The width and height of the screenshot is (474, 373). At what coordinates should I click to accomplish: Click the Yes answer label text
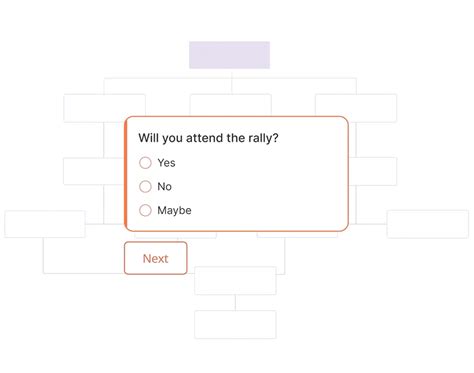(x=166, y=163)
